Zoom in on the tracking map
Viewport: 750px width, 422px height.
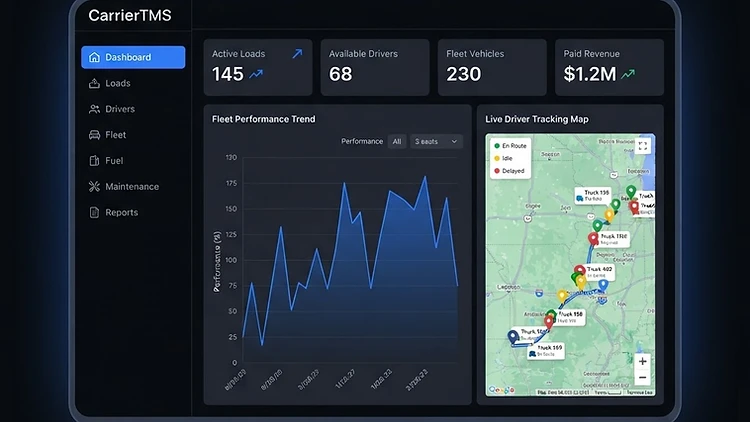tap(643, 361)
